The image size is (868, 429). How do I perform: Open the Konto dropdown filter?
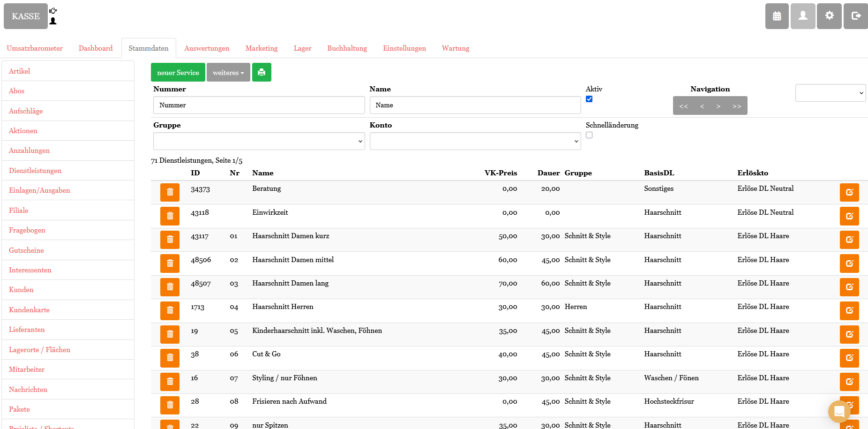(x=475, y=141)
